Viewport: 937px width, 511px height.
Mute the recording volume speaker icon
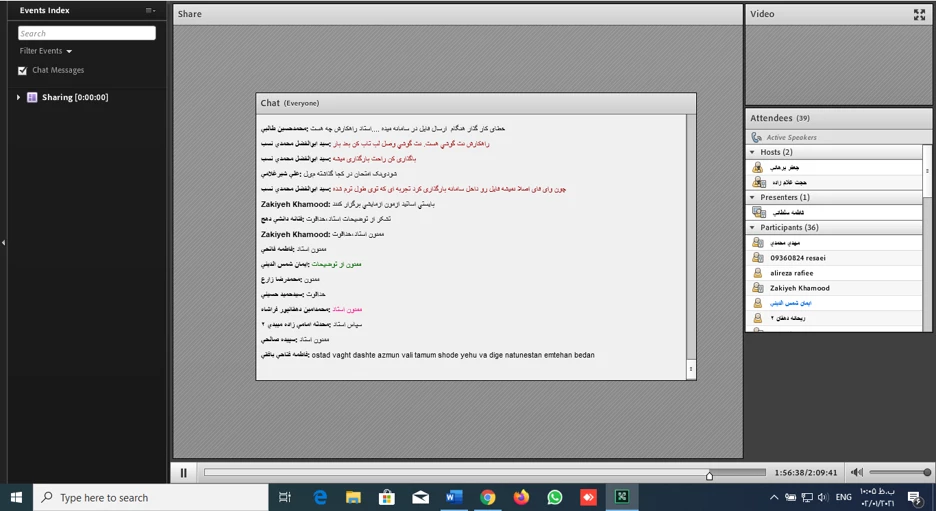tap(856, 473)
